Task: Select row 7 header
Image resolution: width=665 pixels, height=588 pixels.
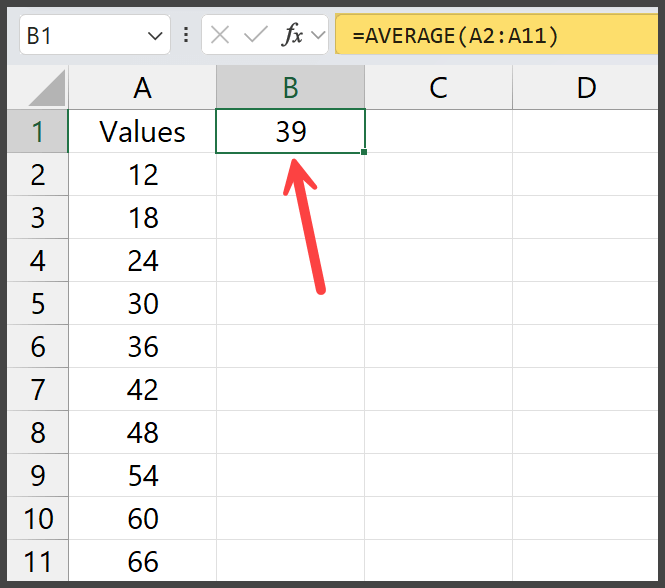Action: pyautogui.click(x=38, y=389)
